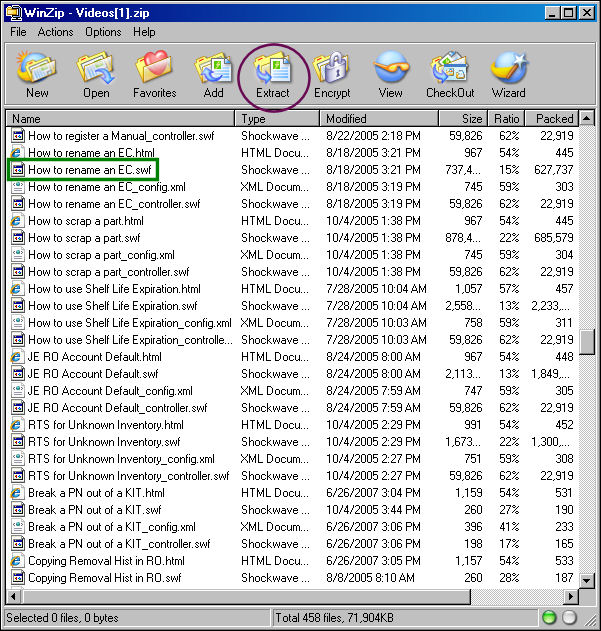Click icon of How to scrap a part.swf

click(17, 238)
